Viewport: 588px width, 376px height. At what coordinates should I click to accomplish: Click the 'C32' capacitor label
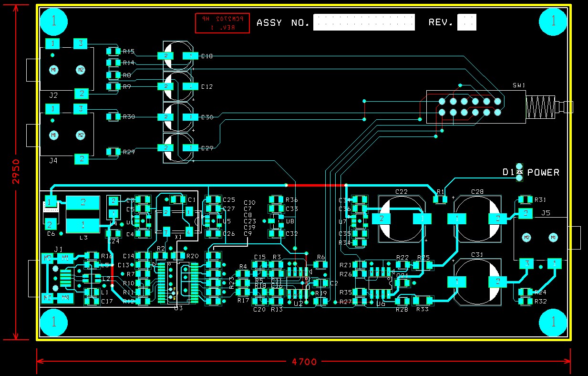tap(291, 234)
